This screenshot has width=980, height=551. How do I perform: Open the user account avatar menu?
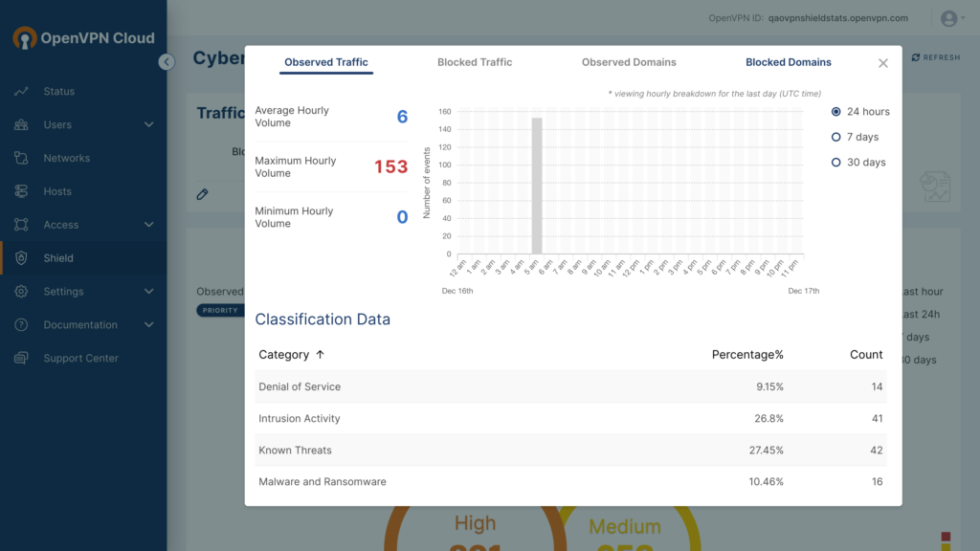point(948,19)
